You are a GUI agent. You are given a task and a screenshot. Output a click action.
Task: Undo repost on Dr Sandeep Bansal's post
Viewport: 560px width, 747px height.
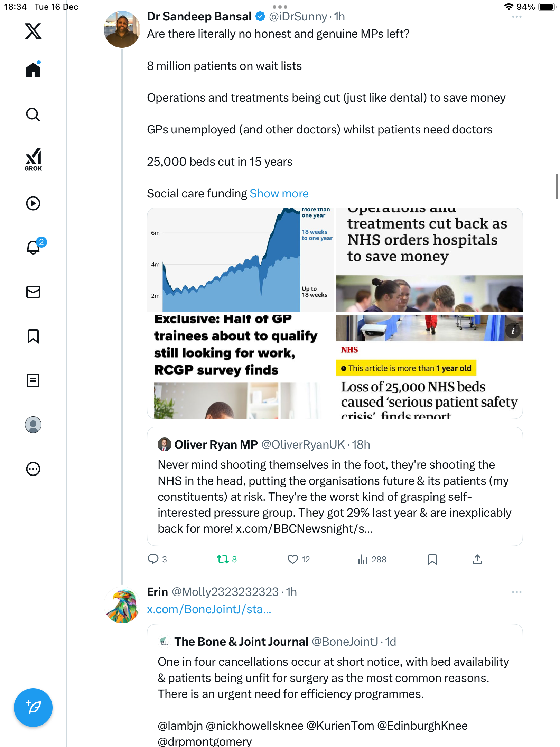click(223, 559)
